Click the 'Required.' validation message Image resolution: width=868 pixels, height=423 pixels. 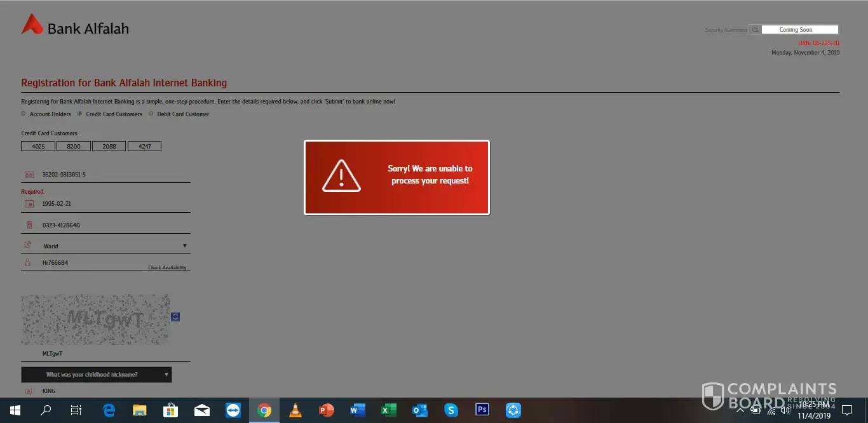pyautogui.click(x=33, y=191)
